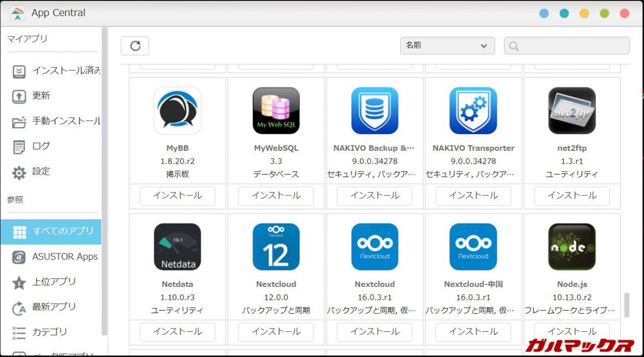Open the Node.js app icon
The width and height of the screenshot is (644, 357).
(x=571, y=247)
